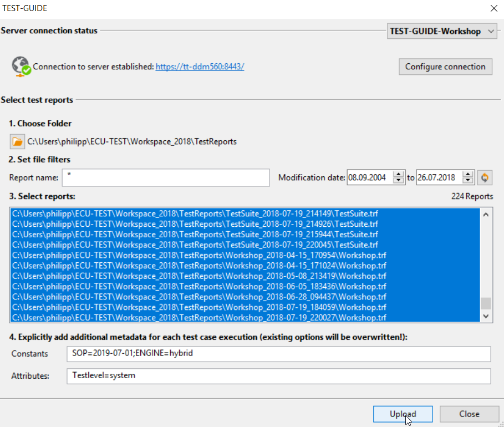Click the server connection status icon
This screenshot has height=427, width=504.
(21, 67)
